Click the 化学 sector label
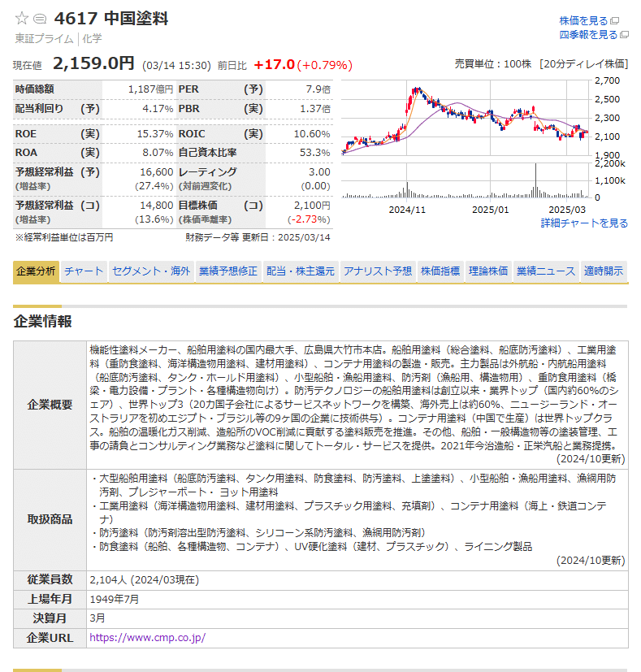Image resolution: width=641 pixels, height=672 pixels. click(92, 38)
